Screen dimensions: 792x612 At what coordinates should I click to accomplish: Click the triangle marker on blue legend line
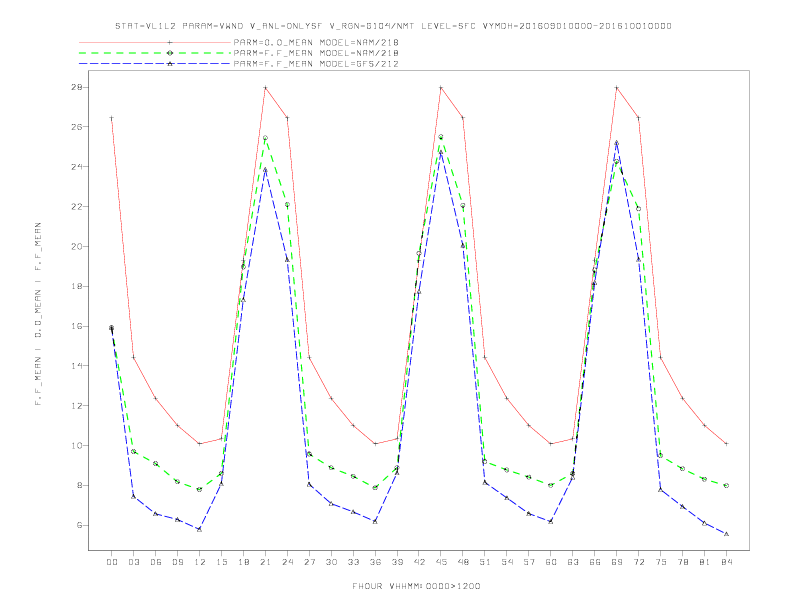170,64
